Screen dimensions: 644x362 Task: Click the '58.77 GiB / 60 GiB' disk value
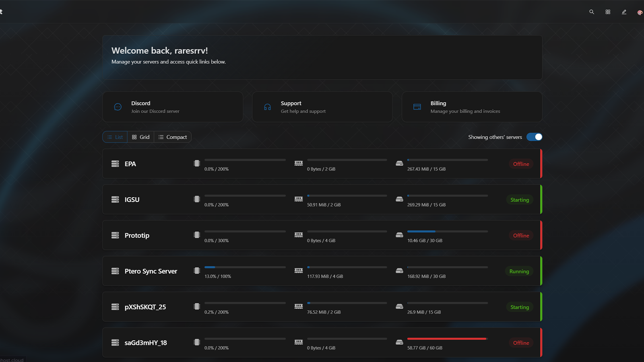coord(425,348)
